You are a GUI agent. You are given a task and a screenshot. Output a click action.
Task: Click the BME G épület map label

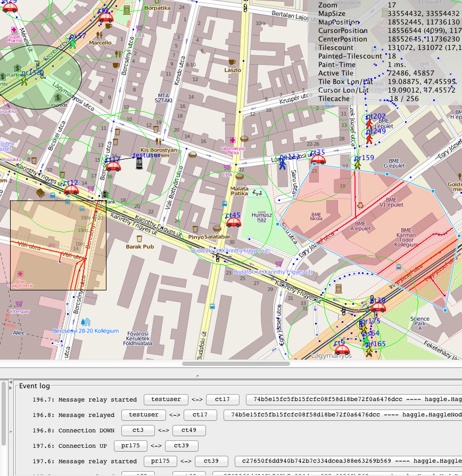394,163
